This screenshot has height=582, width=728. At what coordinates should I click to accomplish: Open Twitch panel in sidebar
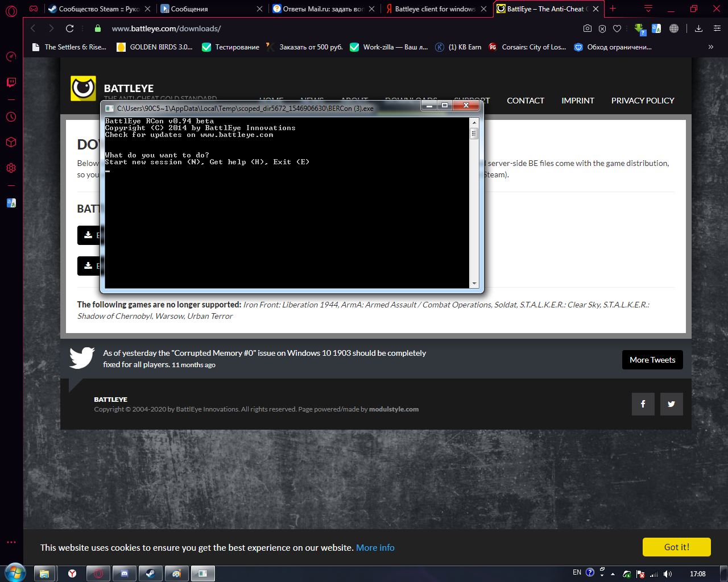coord(11,82)
